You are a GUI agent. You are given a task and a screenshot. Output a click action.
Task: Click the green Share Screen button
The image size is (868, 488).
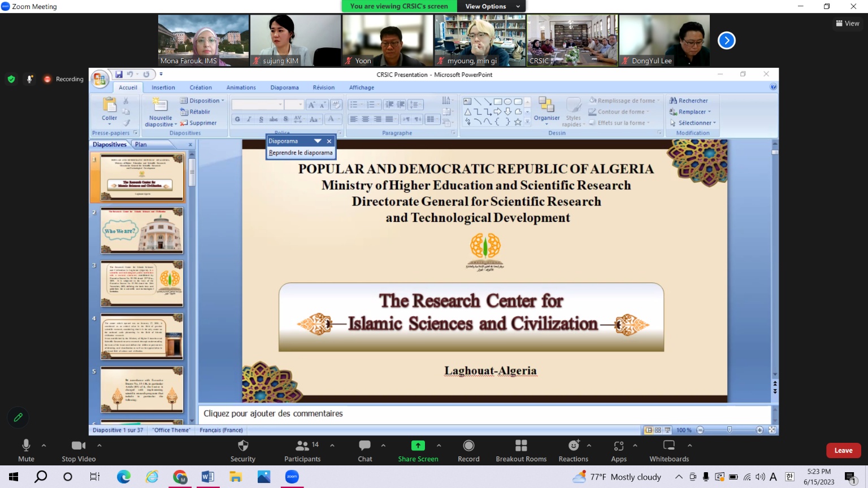[418, 451]
